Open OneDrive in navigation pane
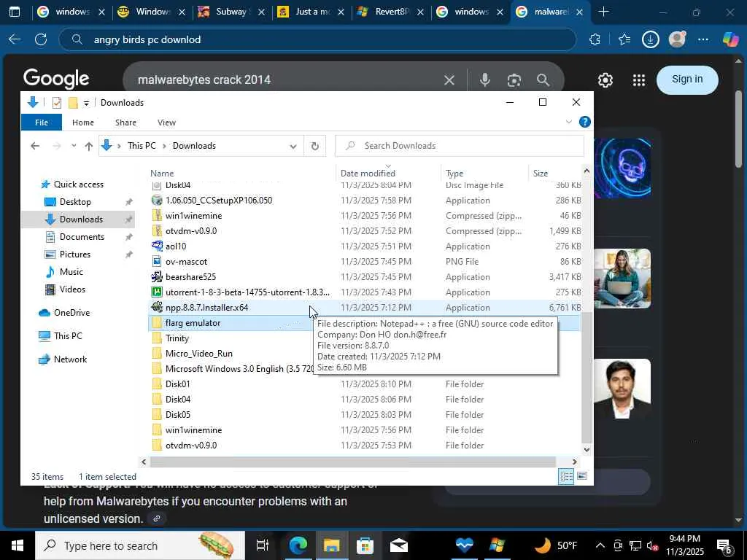The width and height of the screenshot is (747, 560). (x=71, y=313)
